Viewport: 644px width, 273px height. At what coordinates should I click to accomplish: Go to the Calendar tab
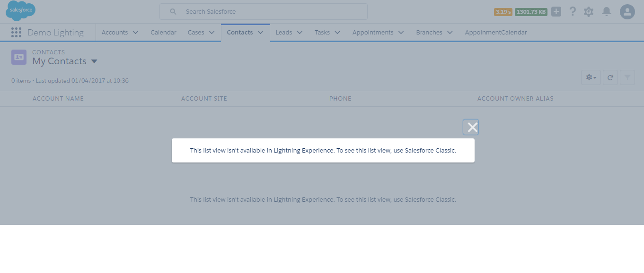[163, 33]
